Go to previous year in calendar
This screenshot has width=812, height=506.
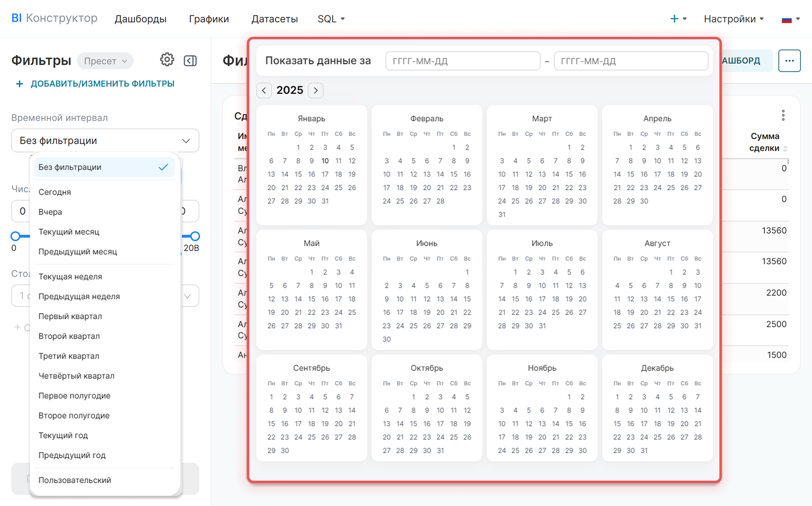click(x=264, y=90)
